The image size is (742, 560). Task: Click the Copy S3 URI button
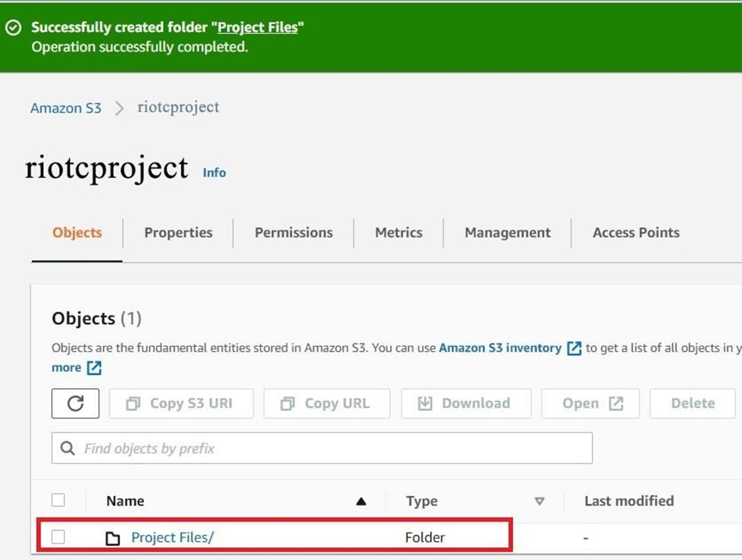click(x=181, y=403)
